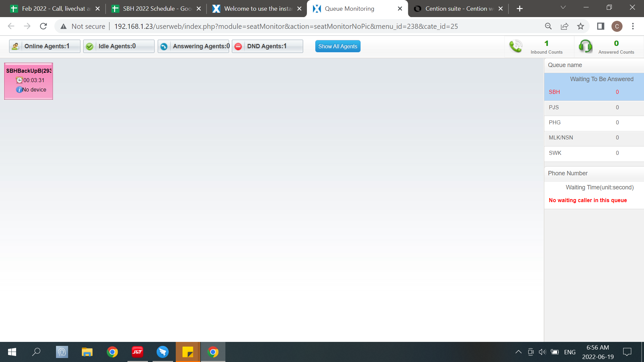Select the SBHBackUpB agent card
The image size is (644, 362).
[29, 81]
